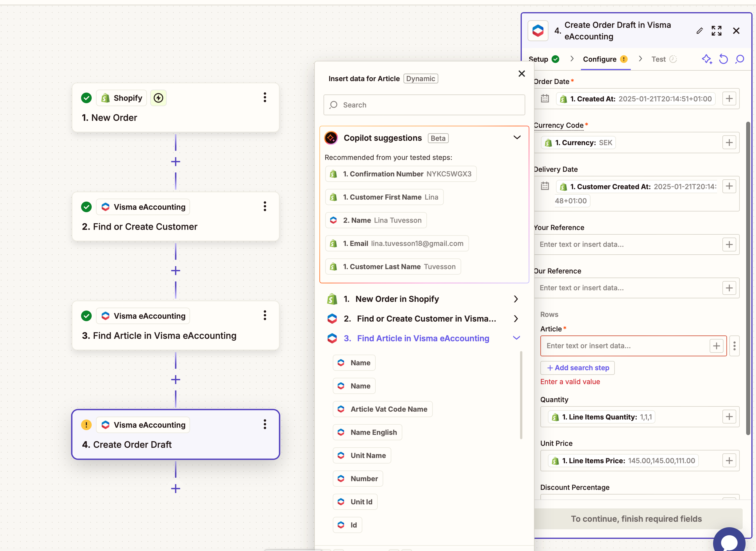
Task: Select the Unit Id field
Action: [x=355, y=502]
